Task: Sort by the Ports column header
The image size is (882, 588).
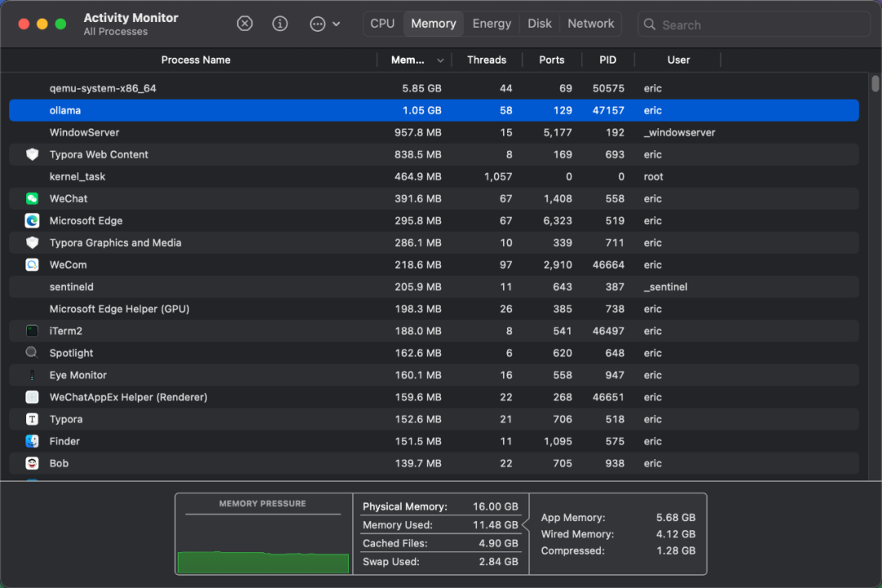Action: [x=551, y=60]
